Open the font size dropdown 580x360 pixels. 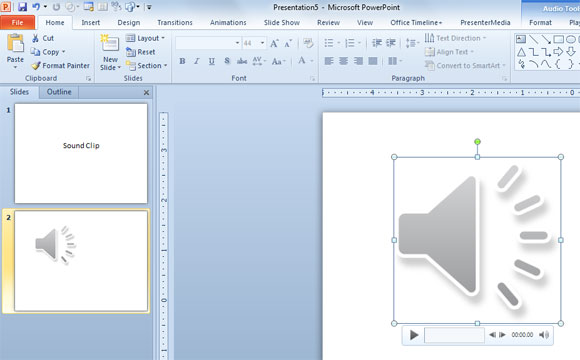(262, 43)
